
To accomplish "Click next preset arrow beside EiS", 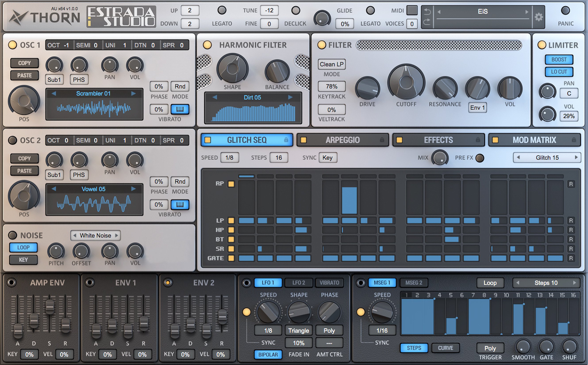I will click(x=527, y=12).
